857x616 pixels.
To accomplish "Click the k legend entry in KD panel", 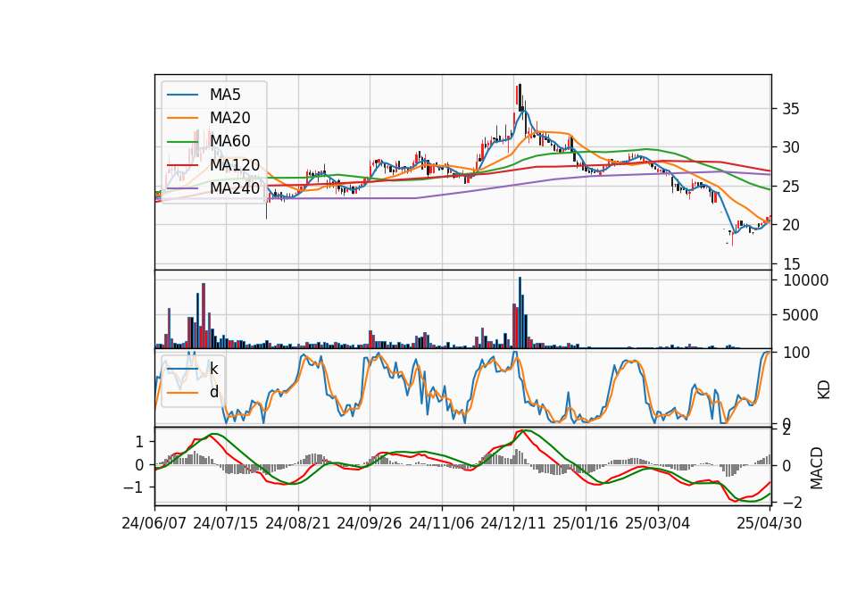I will pyautogui.click(x=213, y=369).
